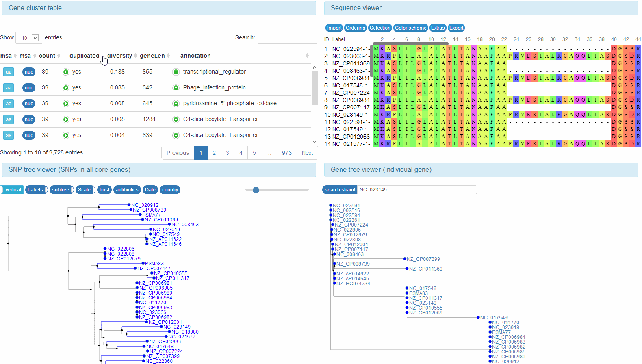642x364 pixels.
Task: Toggle Scale on the SNP tree
Action: (x=85, y=190)
